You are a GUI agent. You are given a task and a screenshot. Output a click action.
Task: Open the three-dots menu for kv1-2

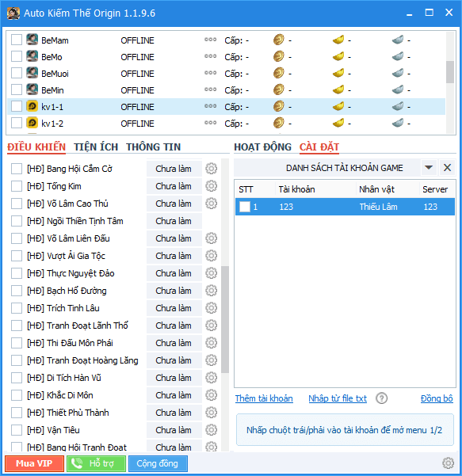(x=211, y=123)
